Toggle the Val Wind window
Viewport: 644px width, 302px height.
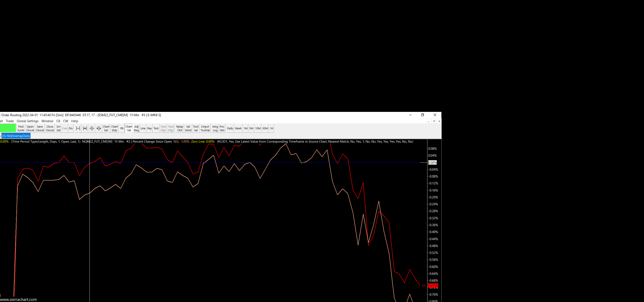188,128
